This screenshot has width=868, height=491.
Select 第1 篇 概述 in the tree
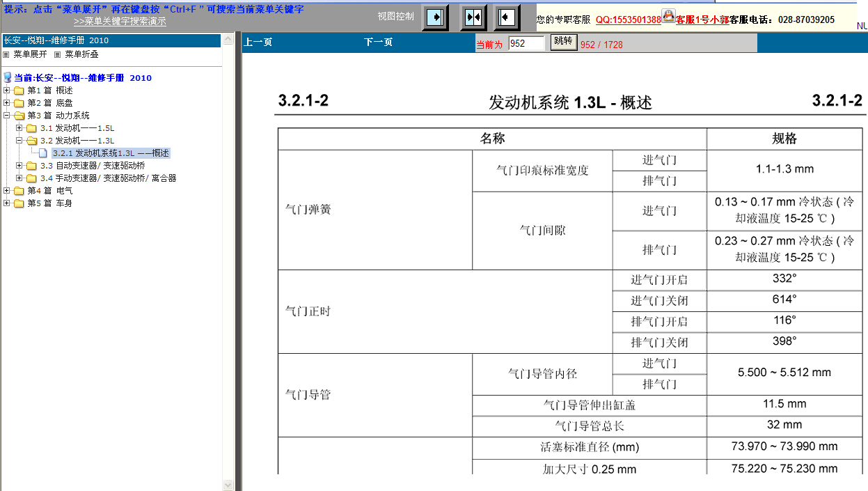click(x=50, y=91)
